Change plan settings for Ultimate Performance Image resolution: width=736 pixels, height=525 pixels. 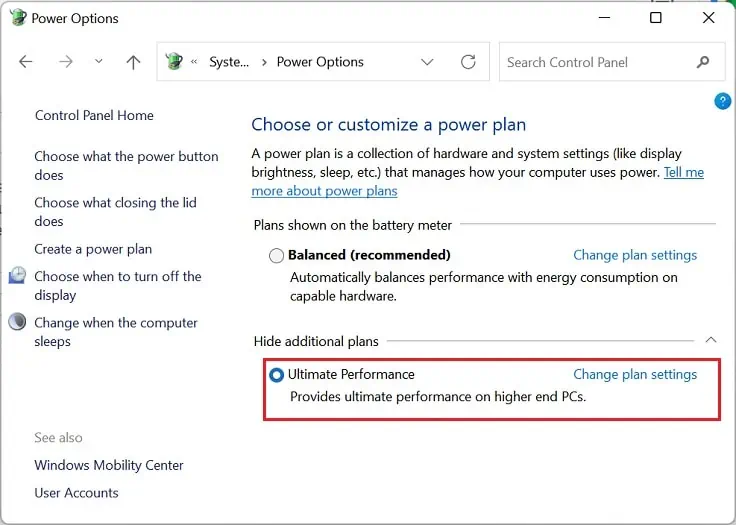[x=635, y=374]
